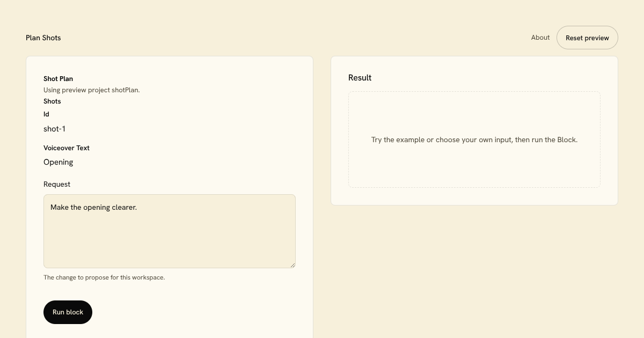The image size is (644, 338).
Task: Click the Run block button
Action: pyautogui.click(x=68, y=312)
